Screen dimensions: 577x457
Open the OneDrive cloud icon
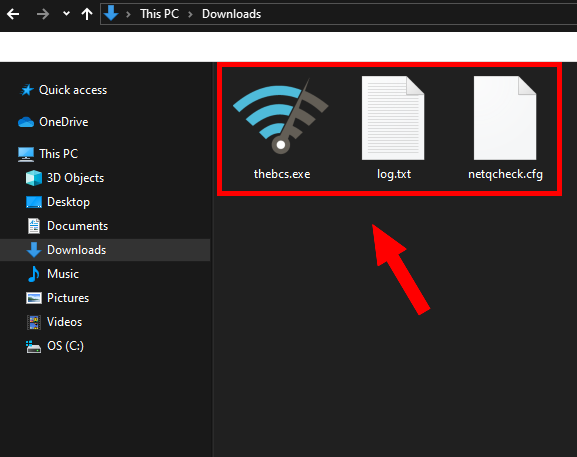click(26, 122)
